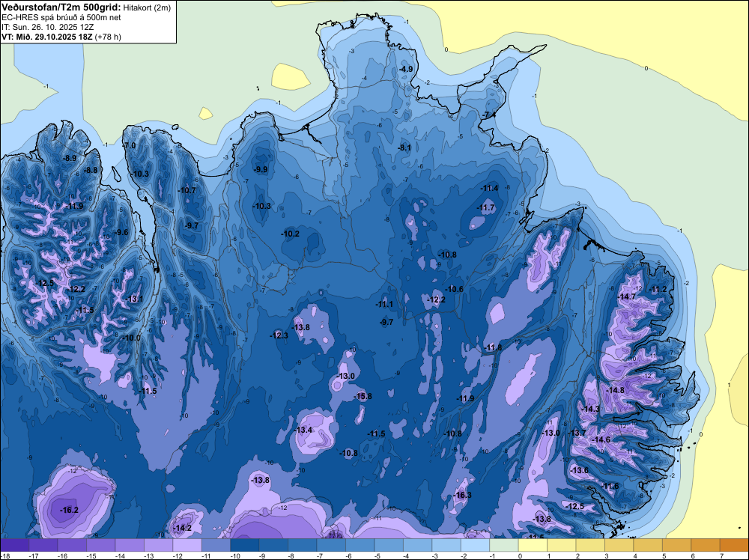Click the -9.6 temperature label
The width and height of the screenshot is (749, 560).
pyautogui.click(x=122, y=233)
